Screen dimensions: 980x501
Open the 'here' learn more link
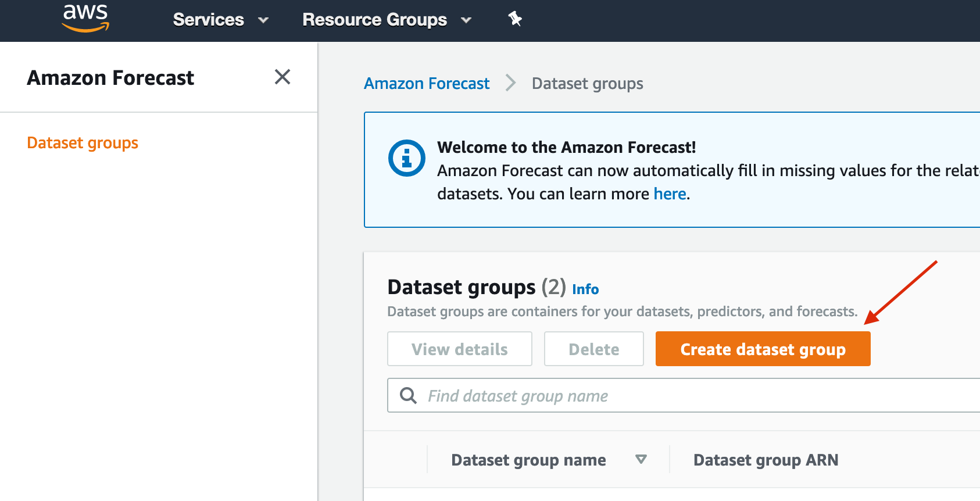670,194
